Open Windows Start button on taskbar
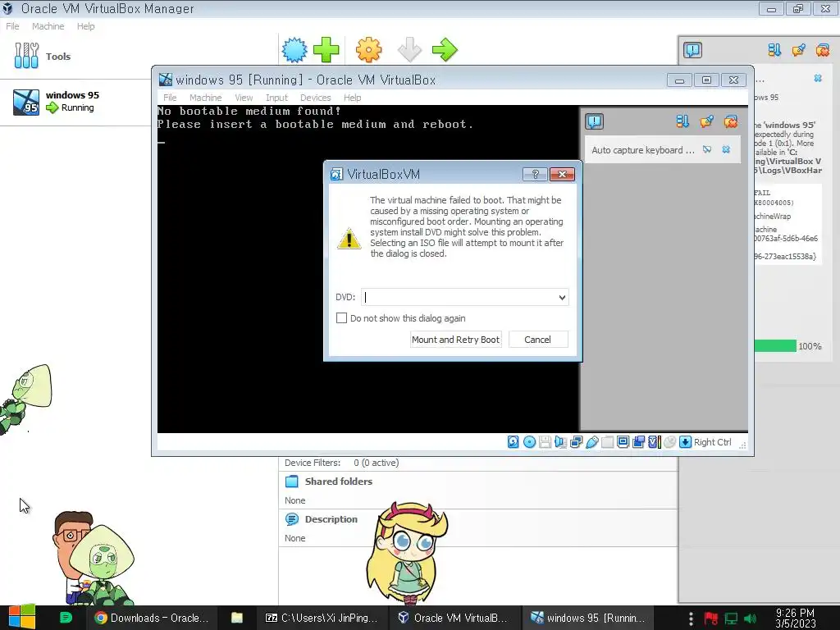 [22, 618]
